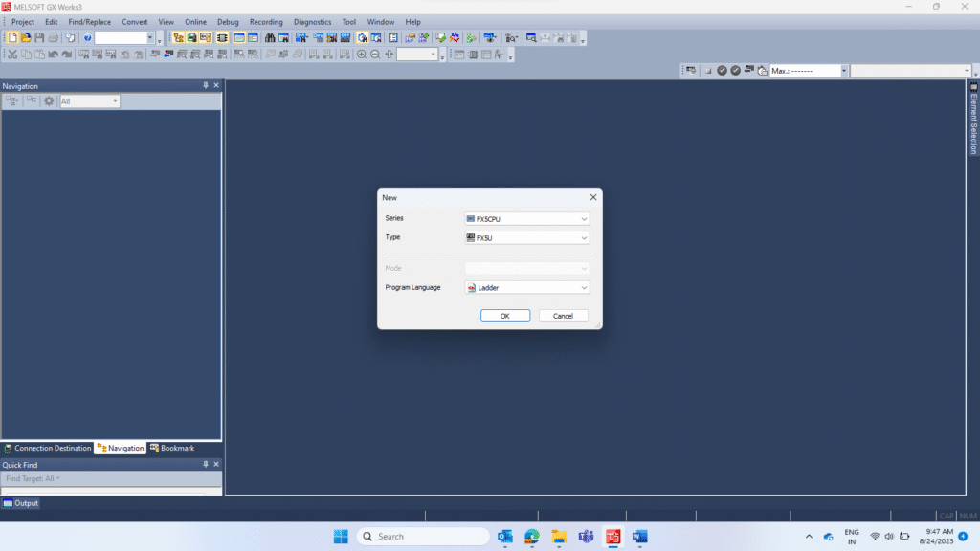Click the Navigation panel gear settings icon

tap(49, 100)
